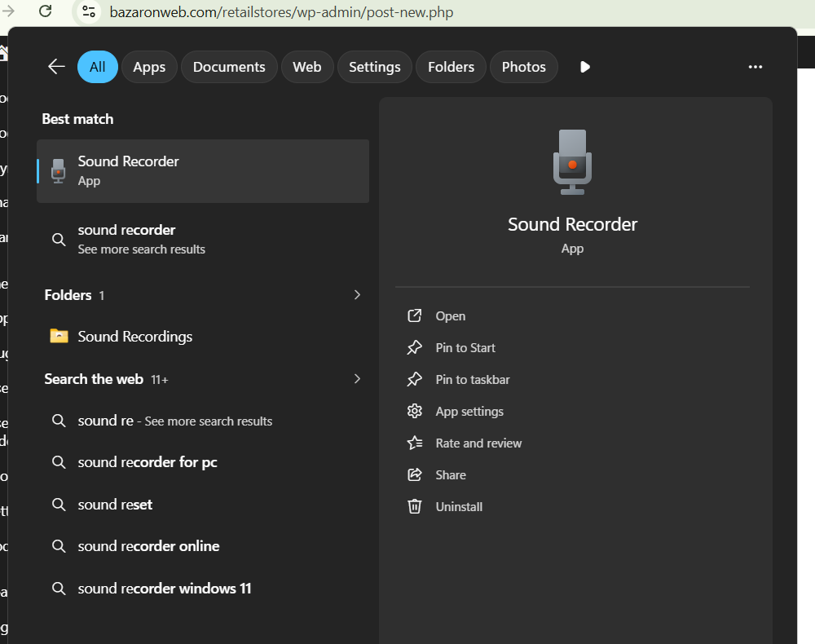Click 'sound recorder' See more search results
This screenshot has width=815, height=644.
click(203, 239)
